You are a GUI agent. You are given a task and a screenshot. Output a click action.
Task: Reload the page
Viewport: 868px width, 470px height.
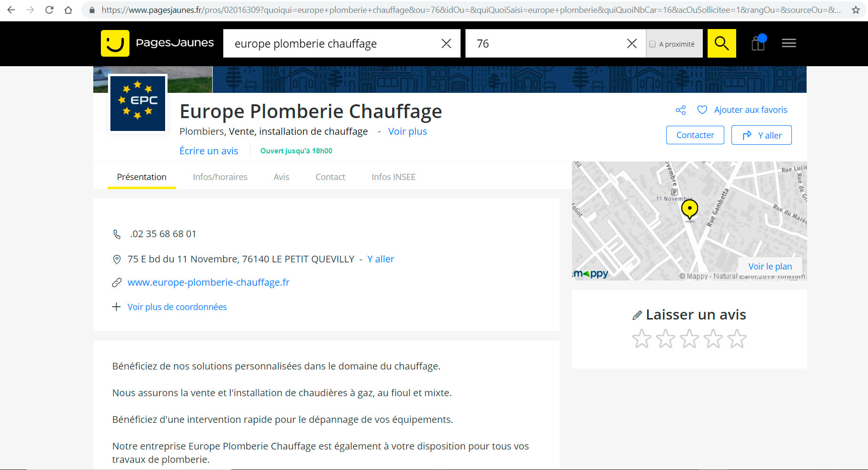point(49,10)
